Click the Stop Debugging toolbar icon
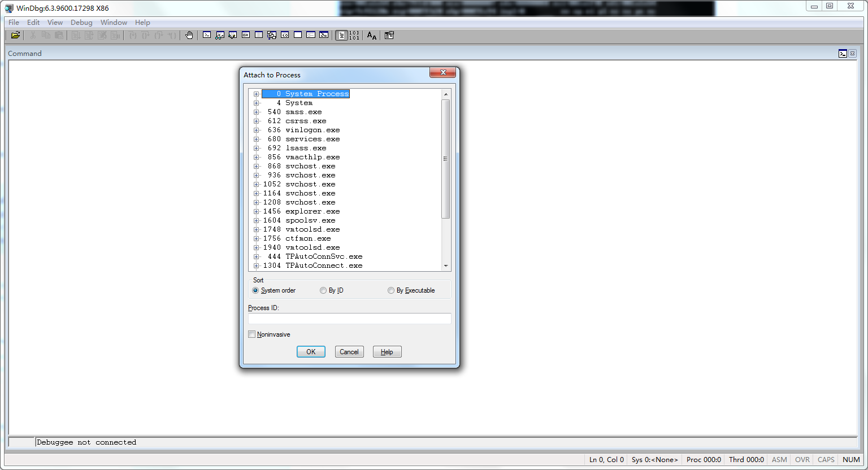Screen dimensions: 868x470 pyautogui.click(x=102, y=35)
